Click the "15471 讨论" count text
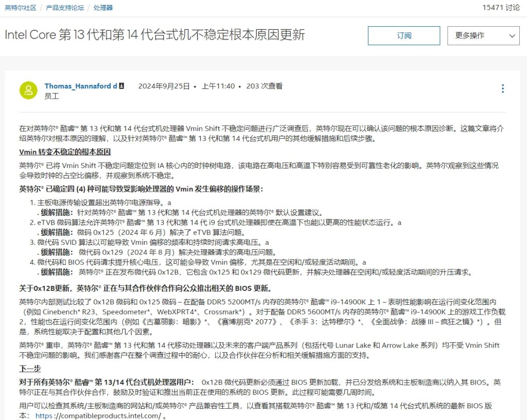Viewport: 527px width, 420px height. click(501, 8)
